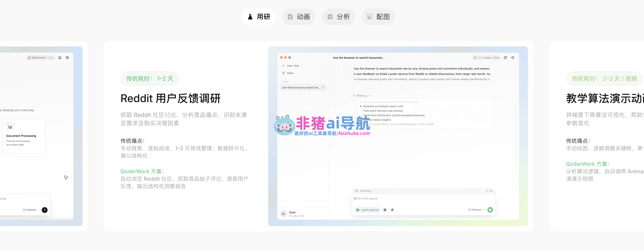Select the 用研 tab
Screen dimensions: 644x250
[259, 17]
